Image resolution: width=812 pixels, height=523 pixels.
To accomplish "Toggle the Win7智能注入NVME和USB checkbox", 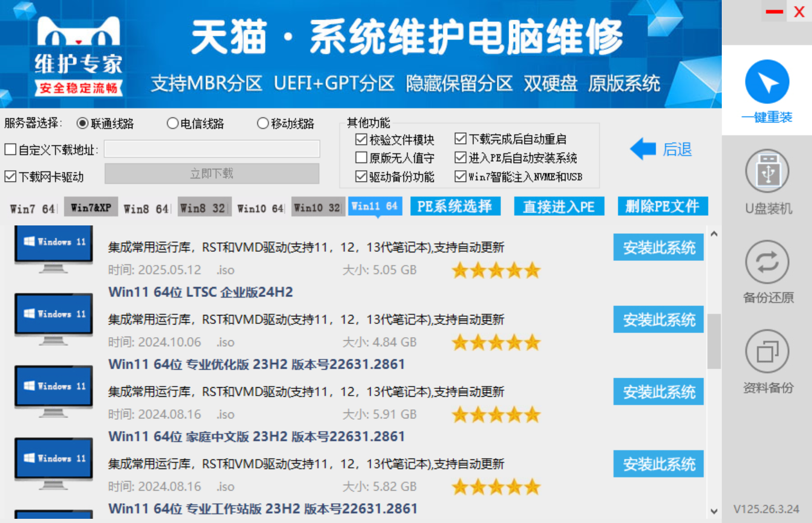I will pos(460,177).
